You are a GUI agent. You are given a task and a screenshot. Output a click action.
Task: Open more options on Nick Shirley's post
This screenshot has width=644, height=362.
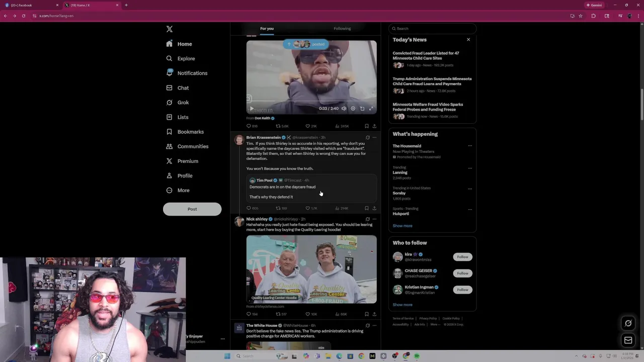(x=374, y=219)
